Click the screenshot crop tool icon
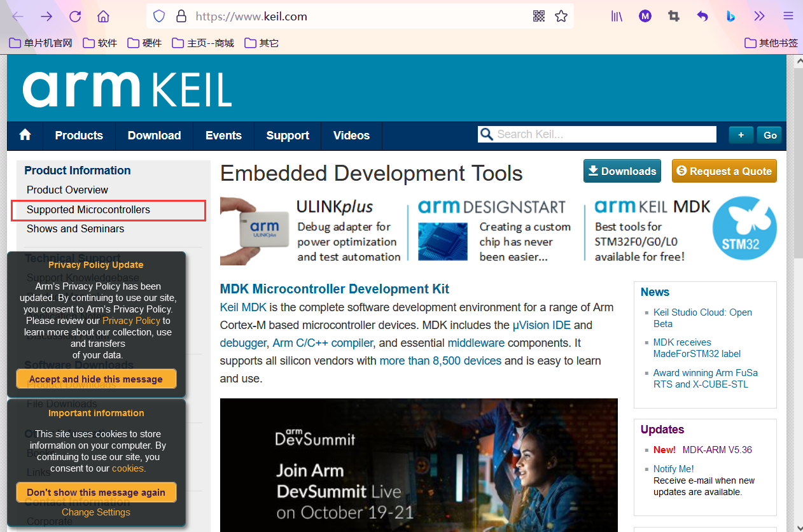The width and height of the screenshot is (803, 532). (x=674, y=16)
